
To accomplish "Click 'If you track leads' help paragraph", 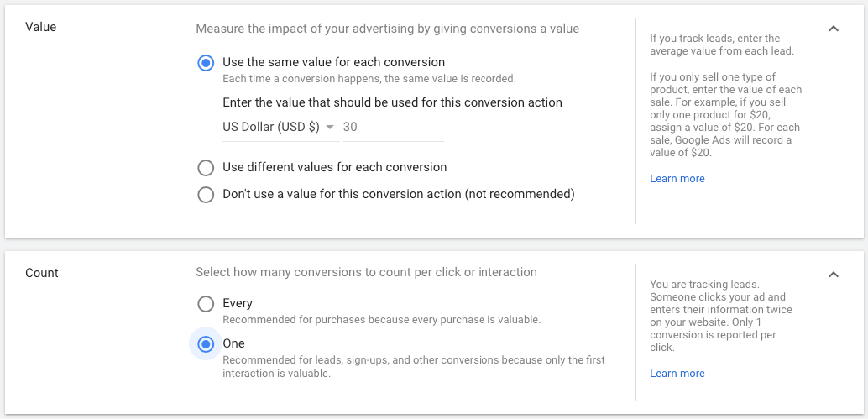I will (714, 45).
